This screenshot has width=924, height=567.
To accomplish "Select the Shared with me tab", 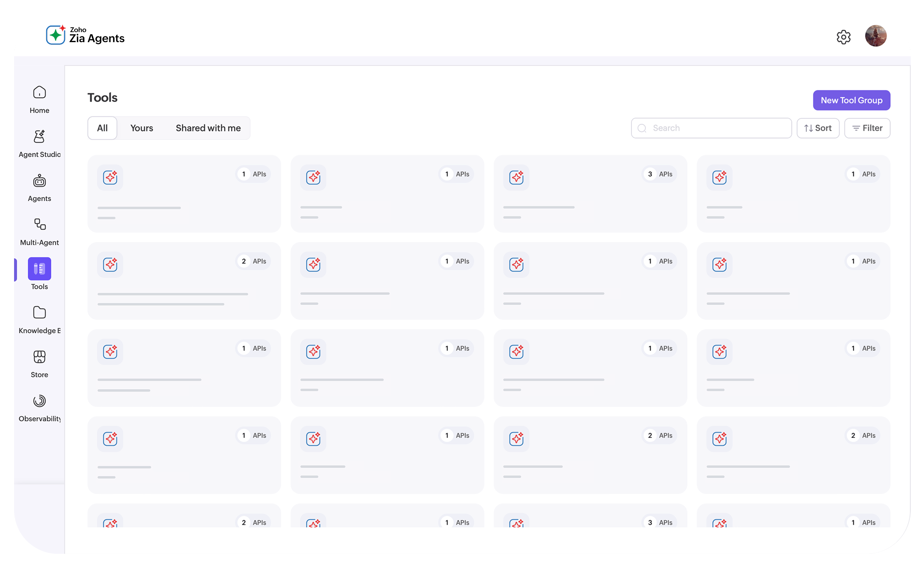I will tap(208, 128).
